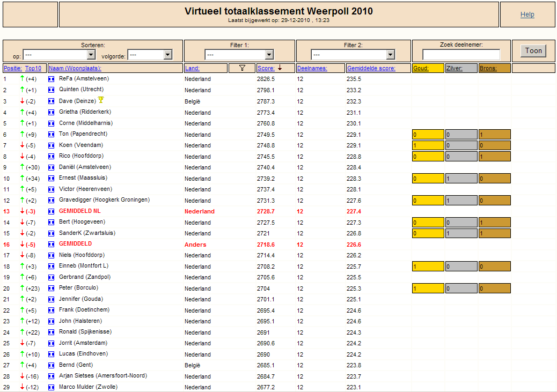The image size is (557, 392).
Task: Click the trophy icon beside Dave (Deinze)
Action: (101, 100)
